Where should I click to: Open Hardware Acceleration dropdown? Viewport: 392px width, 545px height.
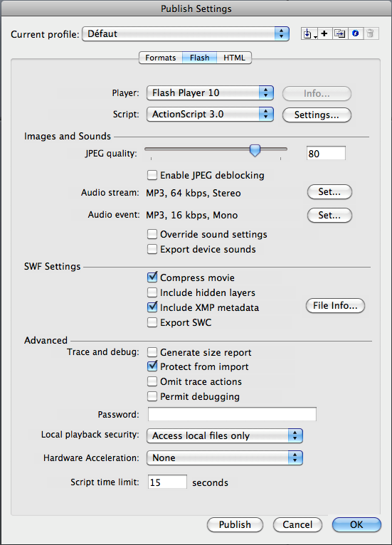[x=225, y=457]
